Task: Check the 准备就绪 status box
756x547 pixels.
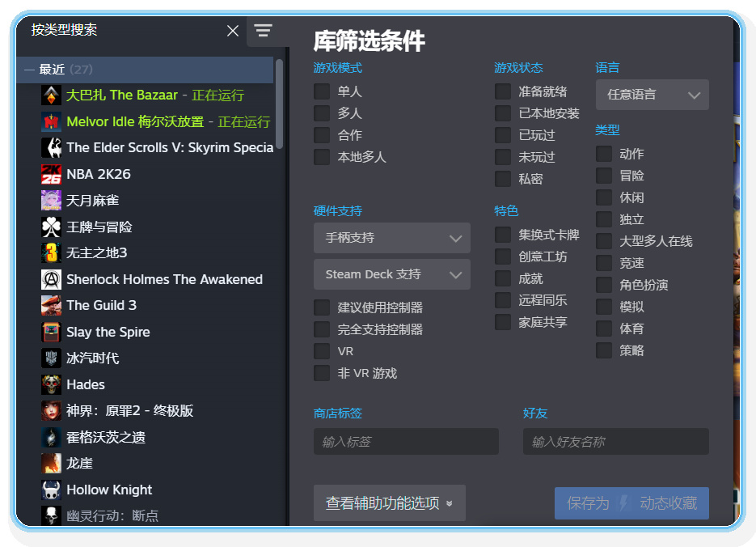Action: pyautogui.click(x=503, y=91)
